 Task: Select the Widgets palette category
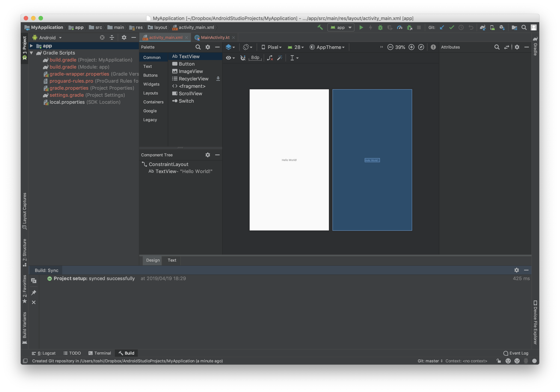(x=151, y=84)
